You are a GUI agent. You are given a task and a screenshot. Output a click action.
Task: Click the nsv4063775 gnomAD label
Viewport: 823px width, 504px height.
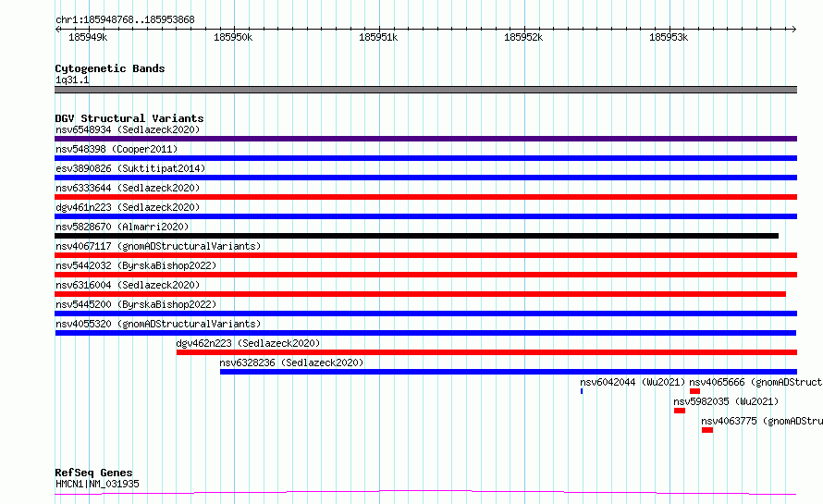pyautogui.click(x=762, y=421)
